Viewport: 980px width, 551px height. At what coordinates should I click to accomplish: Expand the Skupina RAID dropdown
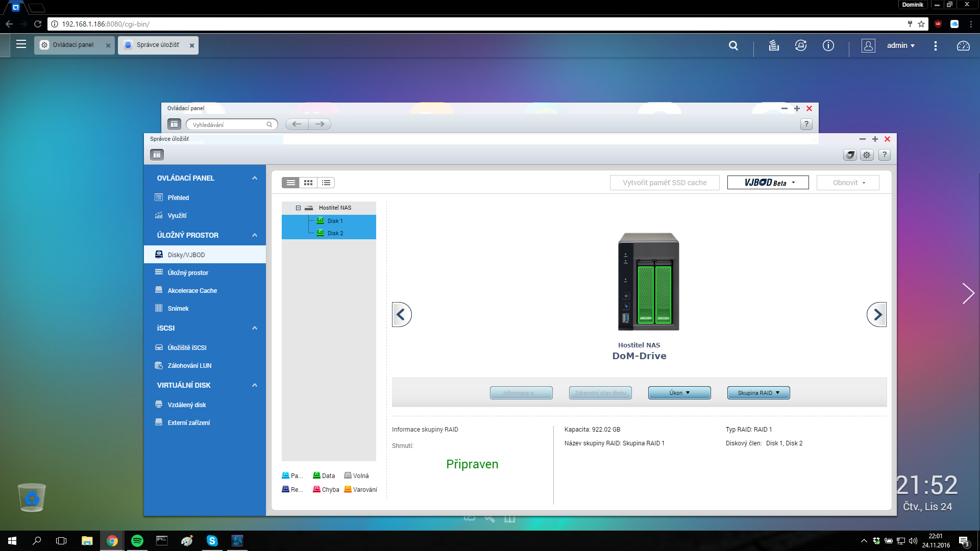coord(758,393)
